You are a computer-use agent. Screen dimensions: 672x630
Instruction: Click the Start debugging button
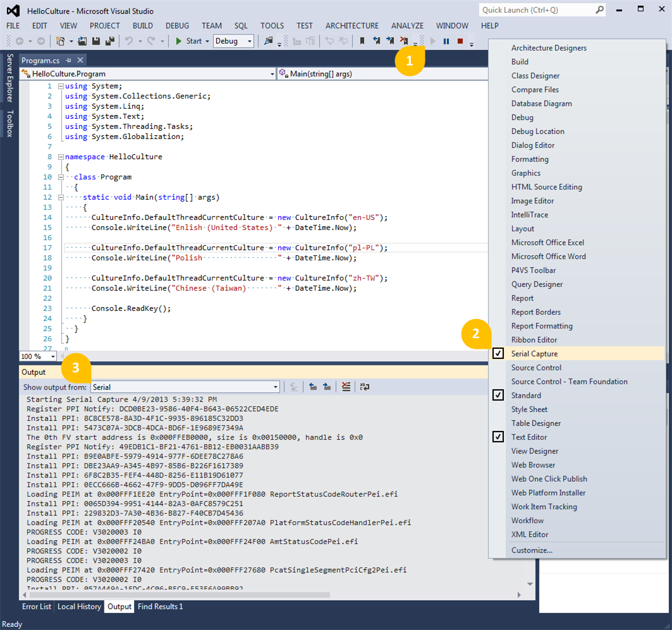pyautogui.click(x=188, y=41)
